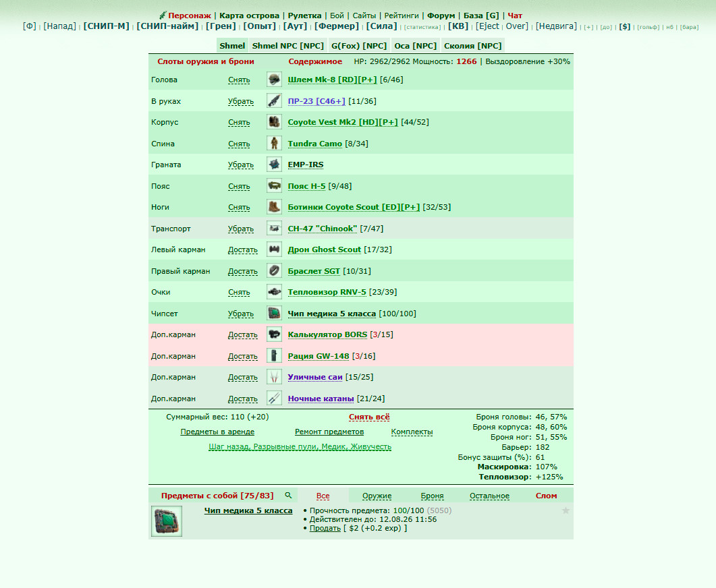This screenshot has height=588, width=716.
Task: Open Рулетка in the top menu
Action: (x=304, y=16)
